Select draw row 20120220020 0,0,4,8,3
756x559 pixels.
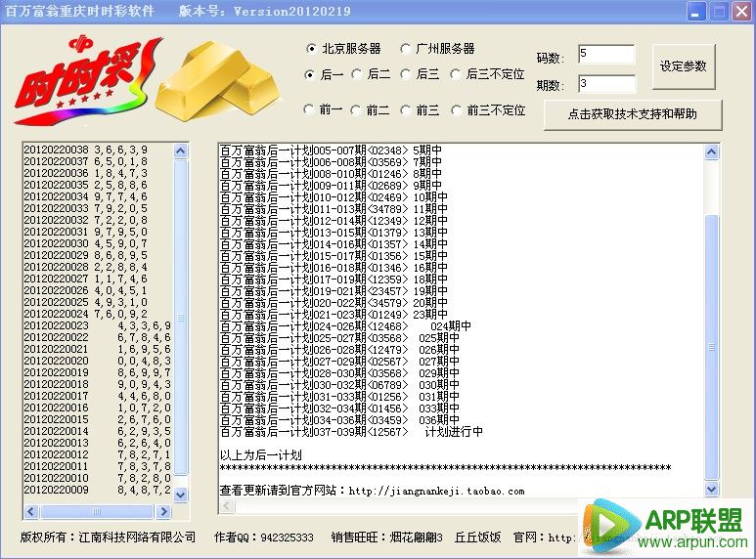coord(98,361)
